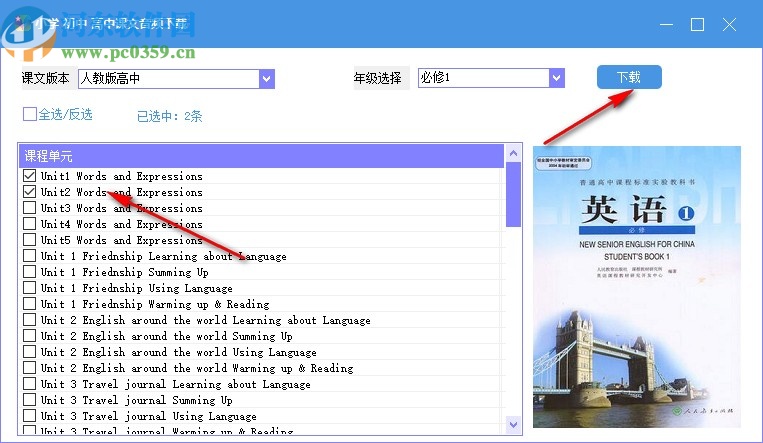Check Unit5 Words and Expressions
The width and height of the screenshot is (763, 443).
30,240
